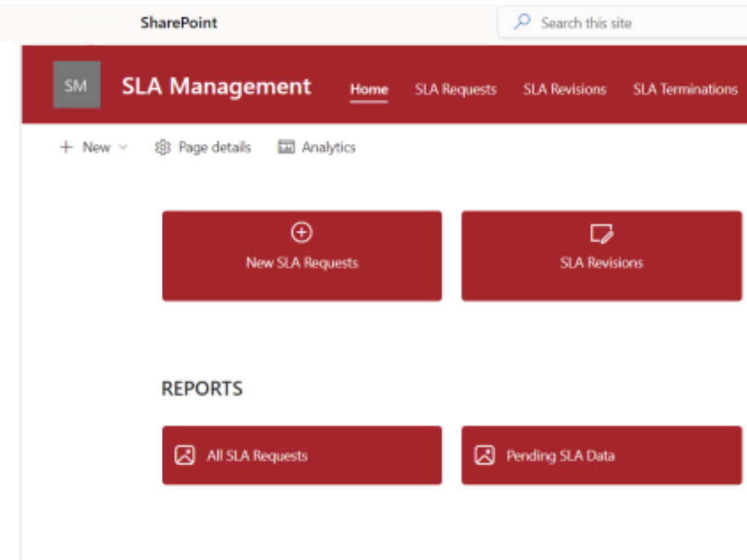This screenshot has height=560, width=747.
Task: Open the SLA Terminations navigation tab
Action: pyautogui.click(x=686, y=89)
